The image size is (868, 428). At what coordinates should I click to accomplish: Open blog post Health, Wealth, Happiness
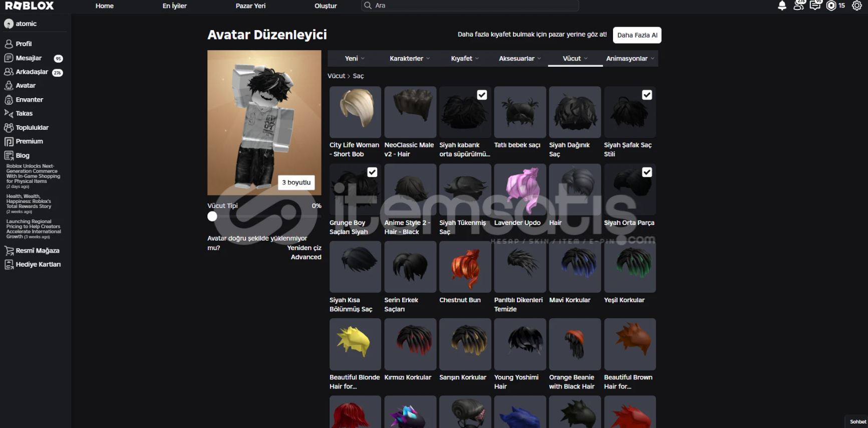click(29, 204)
